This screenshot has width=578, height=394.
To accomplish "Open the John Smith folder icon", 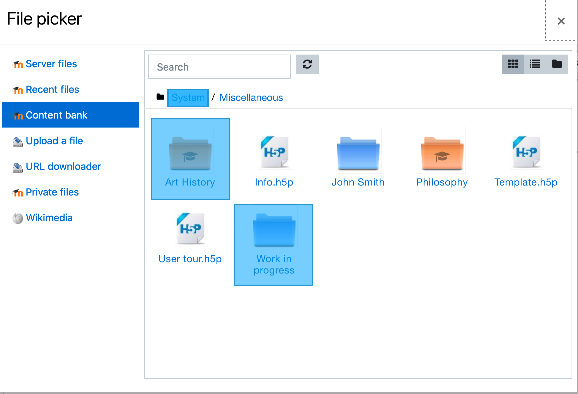I will [358, 153].
